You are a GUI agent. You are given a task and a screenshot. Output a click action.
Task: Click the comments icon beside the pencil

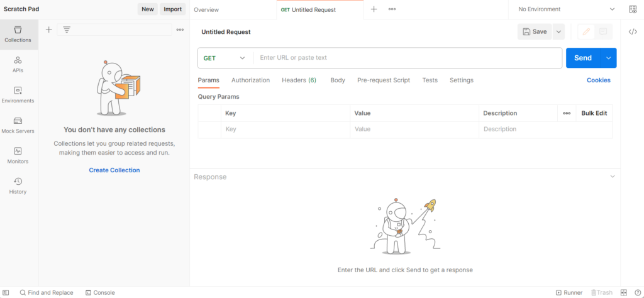pyautogui.click(x=603, y=31)
